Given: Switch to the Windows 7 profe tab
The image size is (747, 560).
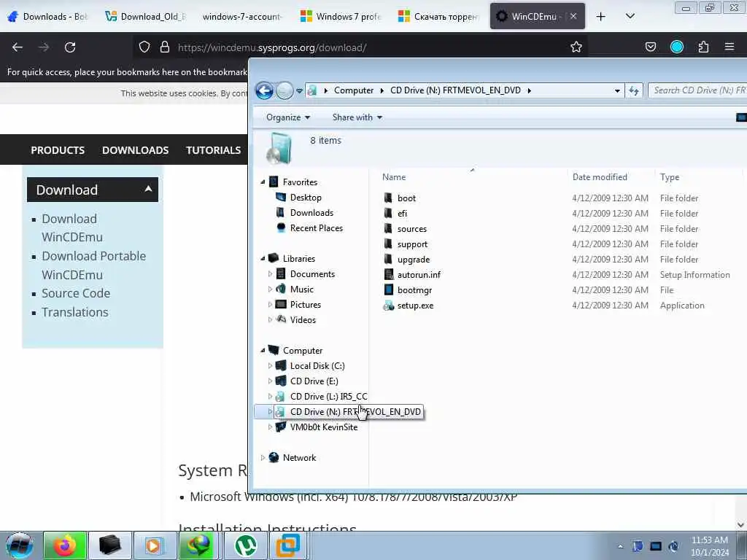Looking at the screenshot, I should [341, 17].
